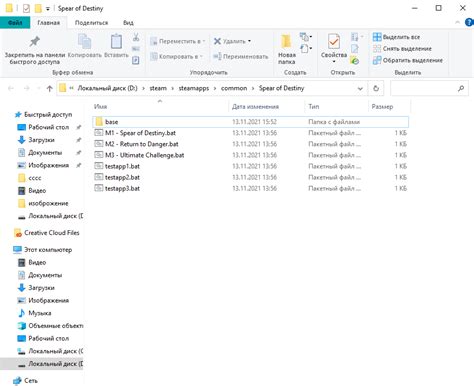474x386 pixels.
Task: Sort by Type column header
Action: [314, 107]
